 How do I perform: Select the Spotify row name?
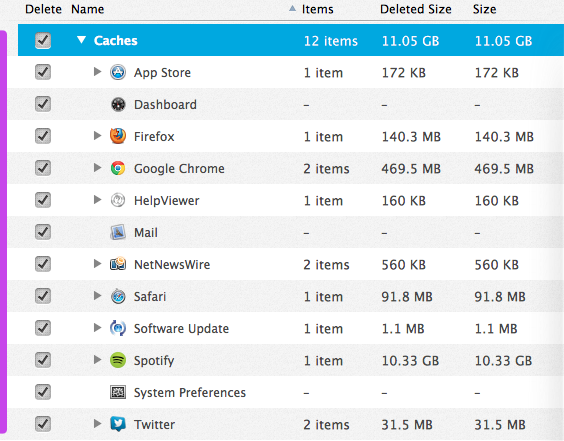(154, 360)
